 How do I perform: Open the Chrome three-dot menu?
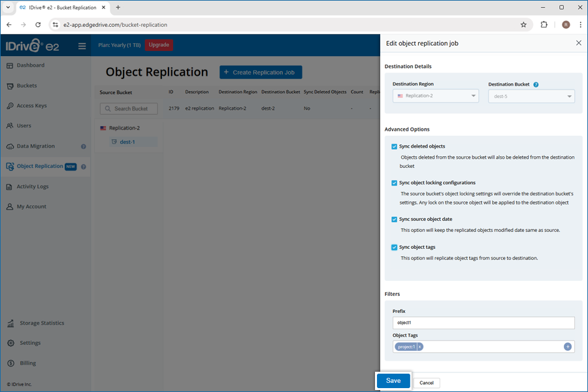pyautogui.click(x=581, y=25)
